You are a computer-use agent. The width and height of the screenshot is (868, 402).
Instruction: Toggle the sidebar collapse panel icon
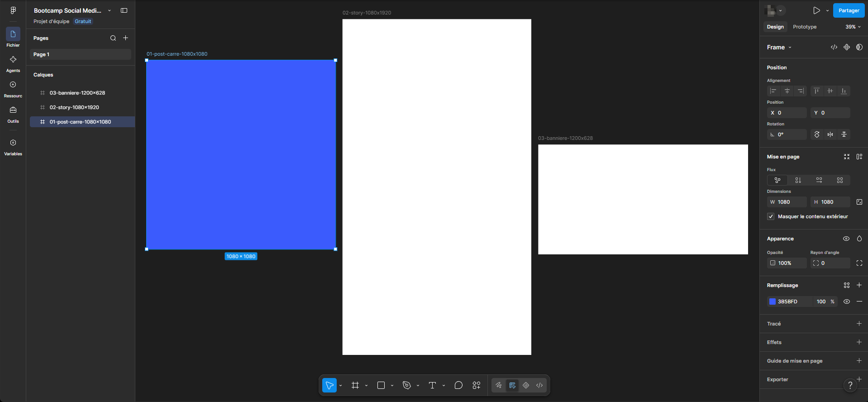(124, 10)
